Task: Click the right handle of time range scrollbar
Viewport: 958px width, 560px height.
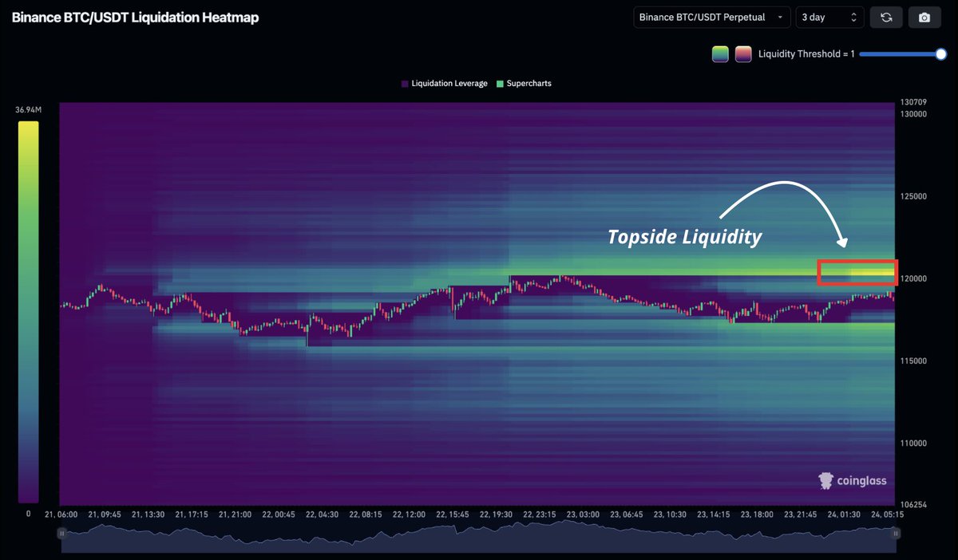Action: click(897, 533)
